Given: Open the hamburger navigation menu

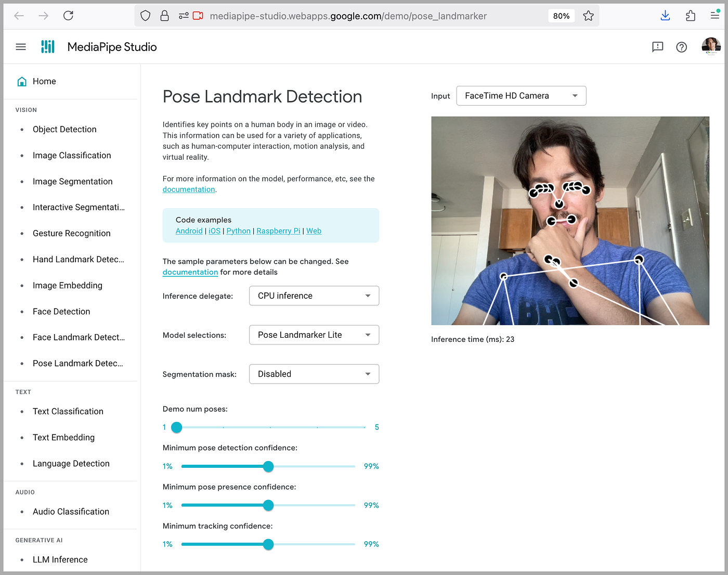Looking at the screenshot, I should (21, 46).
